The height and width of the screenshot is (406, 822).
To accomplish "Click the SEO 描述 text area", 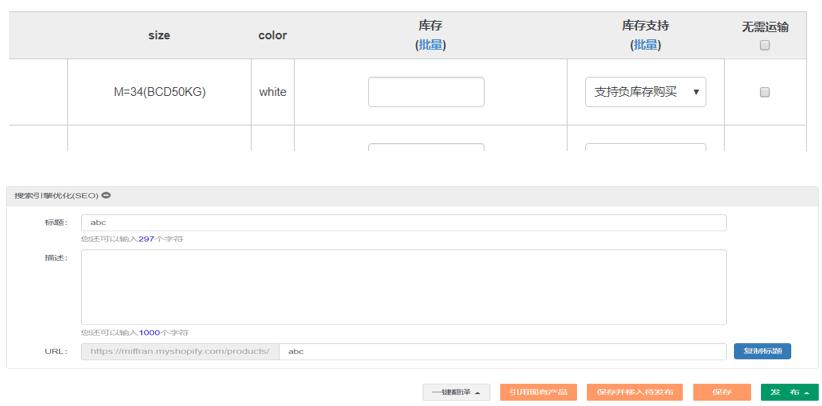I will (x=404, y=287).
